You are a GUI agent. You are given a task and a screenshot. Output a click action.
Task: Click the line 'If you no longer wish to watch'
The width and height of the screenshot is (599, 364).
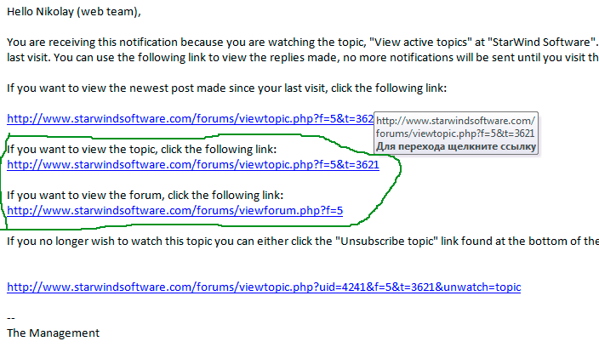click(303, 241)
